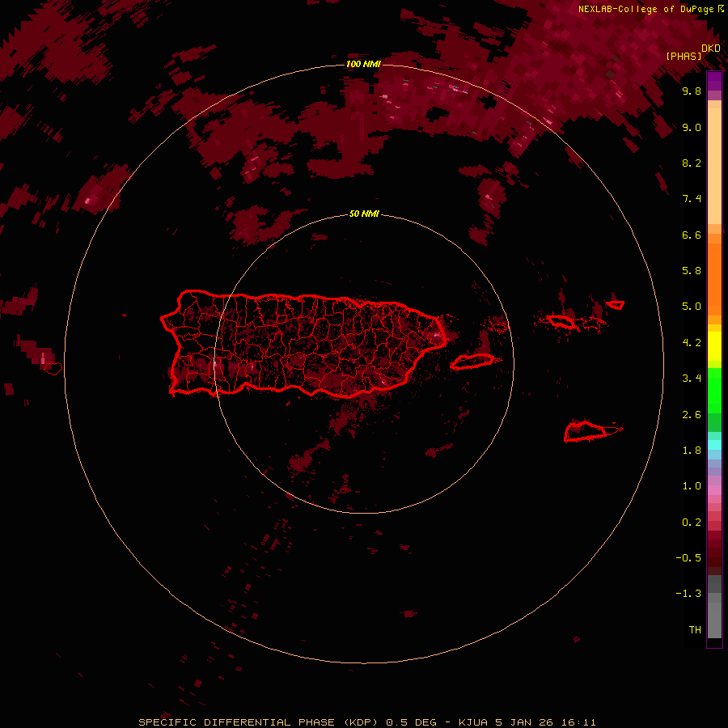Click the 9.0 scale value
728x728 pixels.
(x=692, y=127)
